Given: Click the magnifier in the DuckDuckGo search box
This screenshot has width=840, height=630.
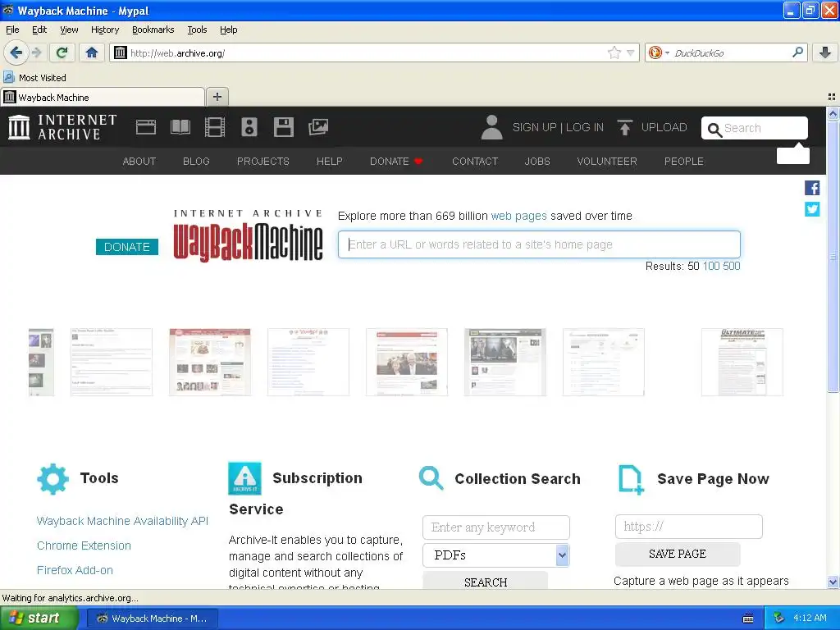Looking at the screenshot, I should point(797,52).
